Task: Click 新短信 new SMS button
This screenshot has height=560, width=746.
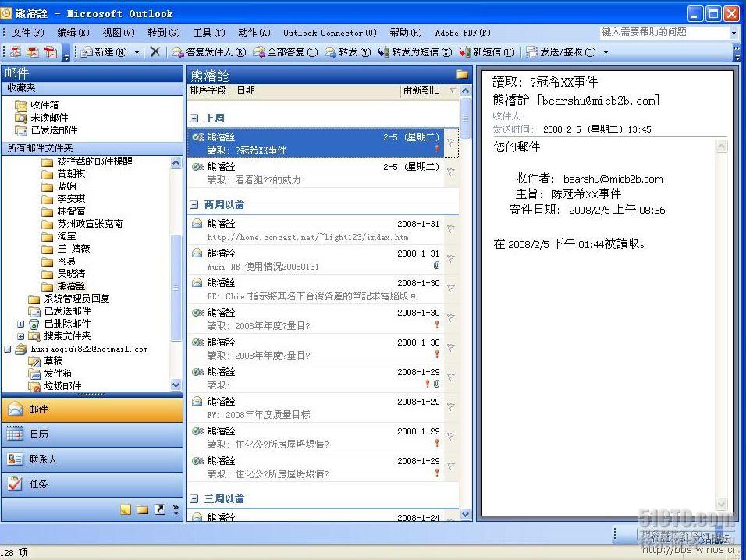Action: (x=487, y=51)
